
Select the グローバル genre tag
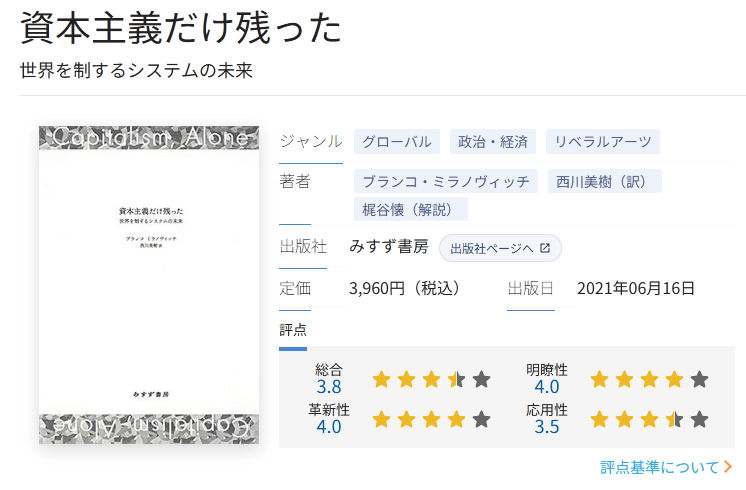click(397, 142)
